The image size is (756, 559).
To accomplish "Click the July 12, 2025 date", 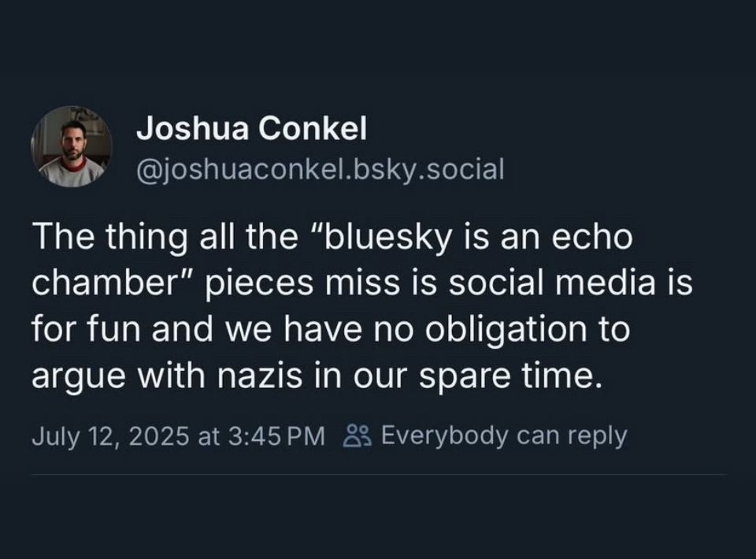I will [110, 436].
